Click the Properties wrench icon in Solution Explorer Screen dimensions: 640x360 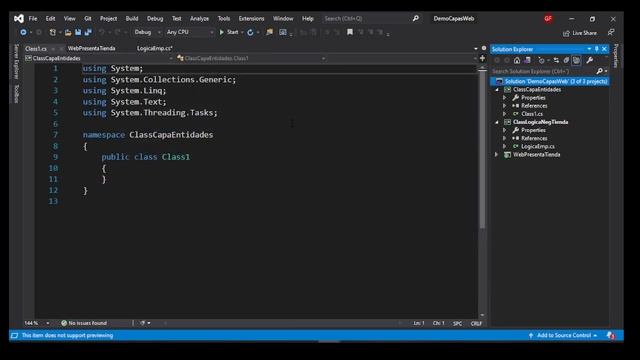[589, 60]
